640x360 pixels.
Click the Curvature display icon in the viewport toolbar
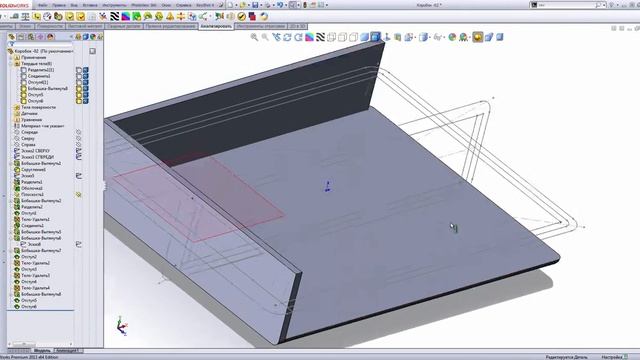pos(309,37)
